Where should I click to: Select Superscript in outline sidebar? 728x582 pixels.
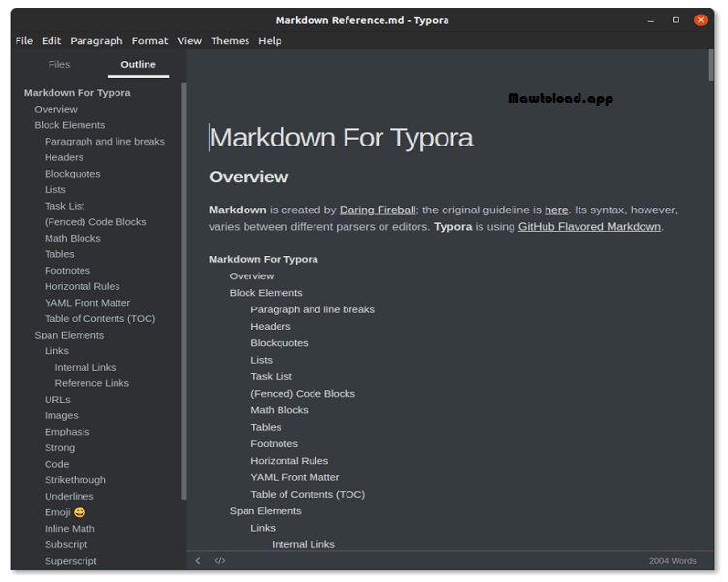[71, 561]
